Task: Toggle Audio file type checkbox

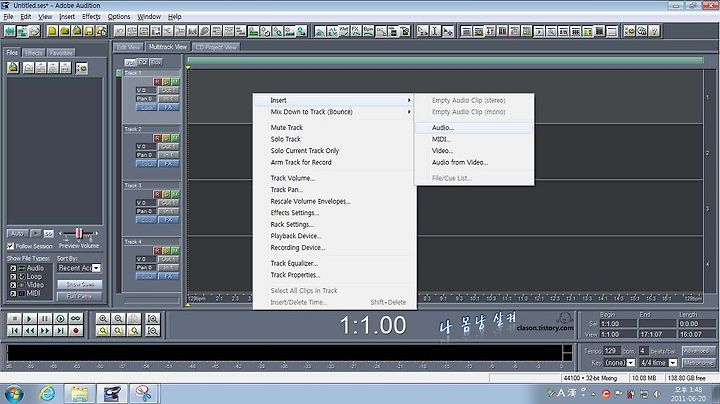Action: [x=13, y=268]
